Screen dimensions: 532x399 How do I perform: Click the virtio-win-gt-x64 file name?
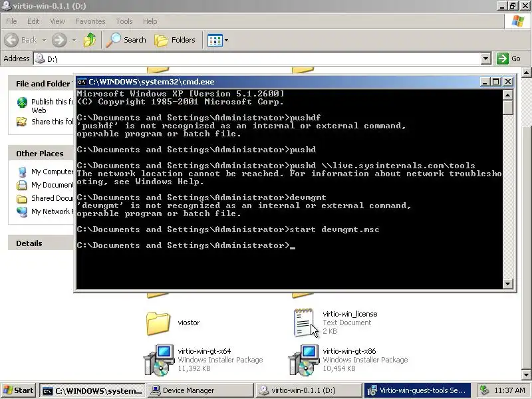[x=204, y=351]
